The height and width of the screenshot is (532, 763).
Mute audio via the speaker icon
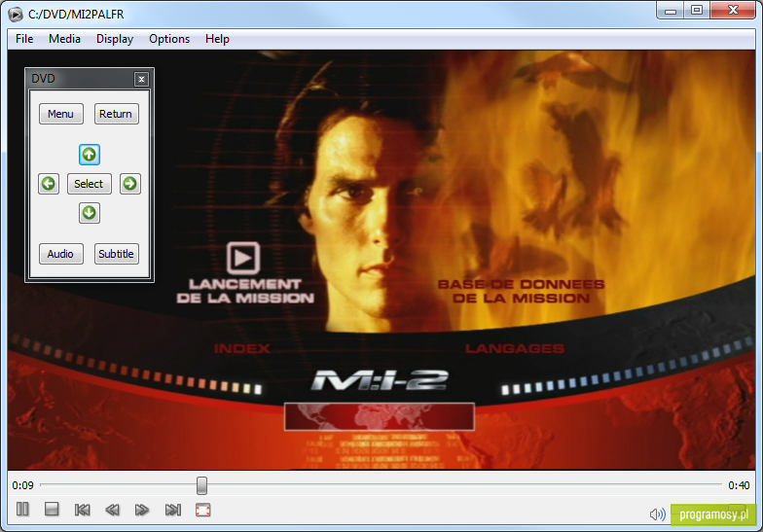[x=658, y=514]
